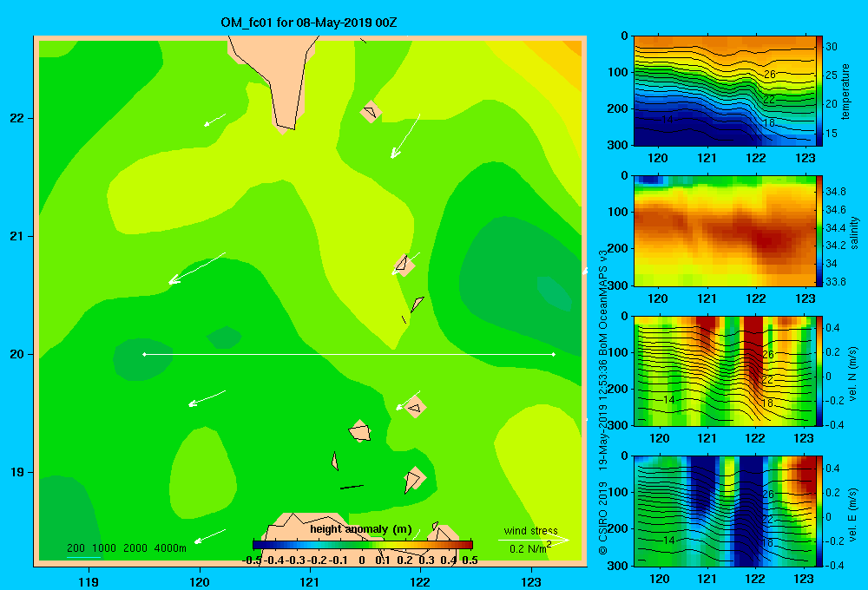The height and width of the screenshot is (590, 868).
Task: Click longitude label 123 on main map axis
Action: 531,581
